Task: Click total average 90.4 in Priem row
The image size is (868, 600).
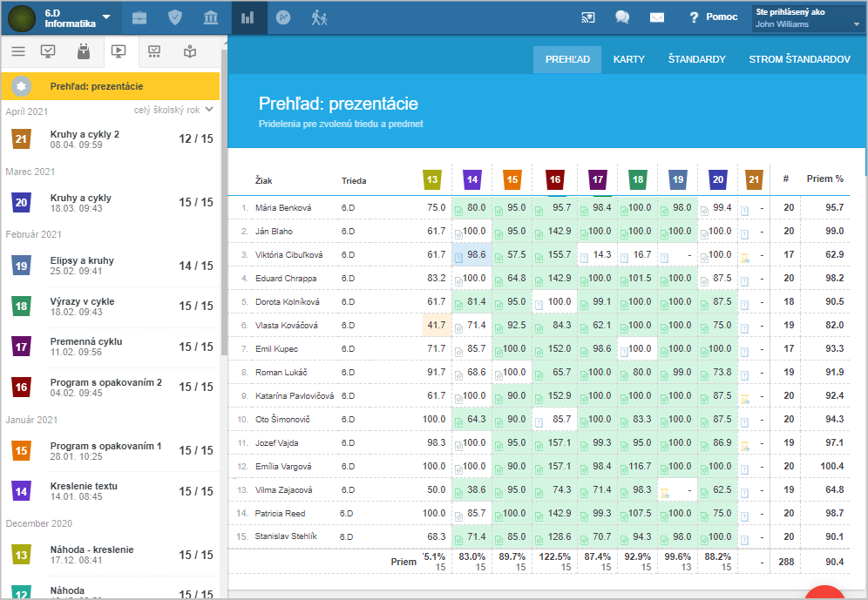Action: pyautogui.click(x=834, y=562)
